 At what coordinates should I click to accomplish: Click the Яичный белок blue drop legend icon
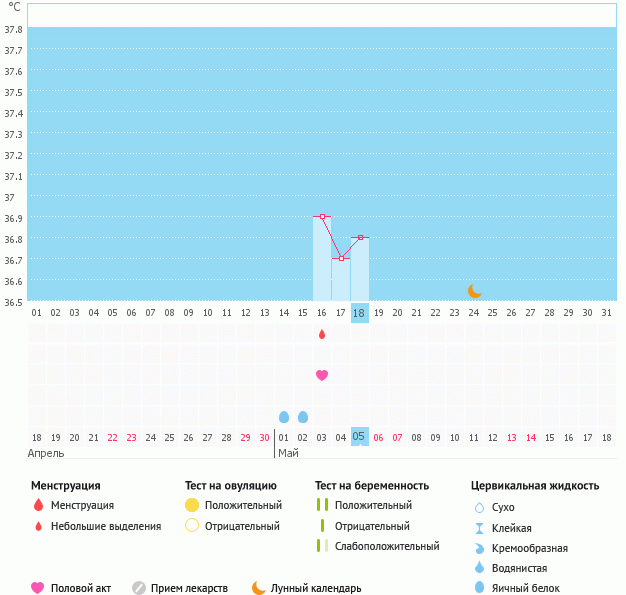(480, 588)
